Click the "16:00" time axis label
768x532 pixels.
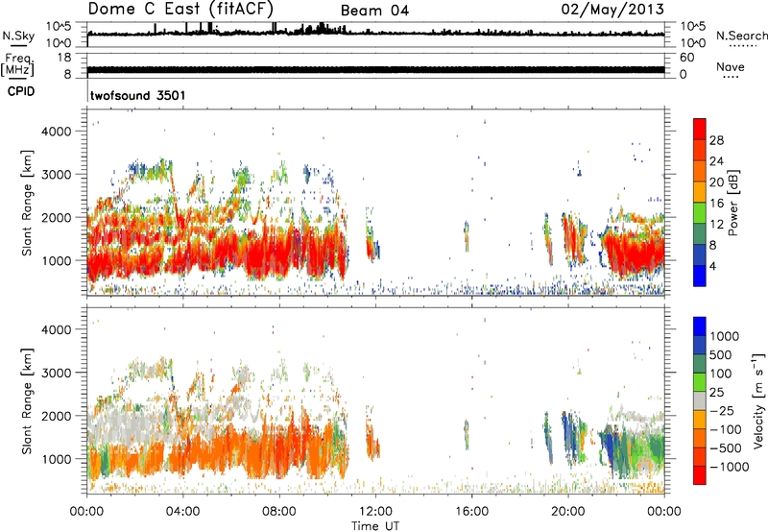(471, 512)
